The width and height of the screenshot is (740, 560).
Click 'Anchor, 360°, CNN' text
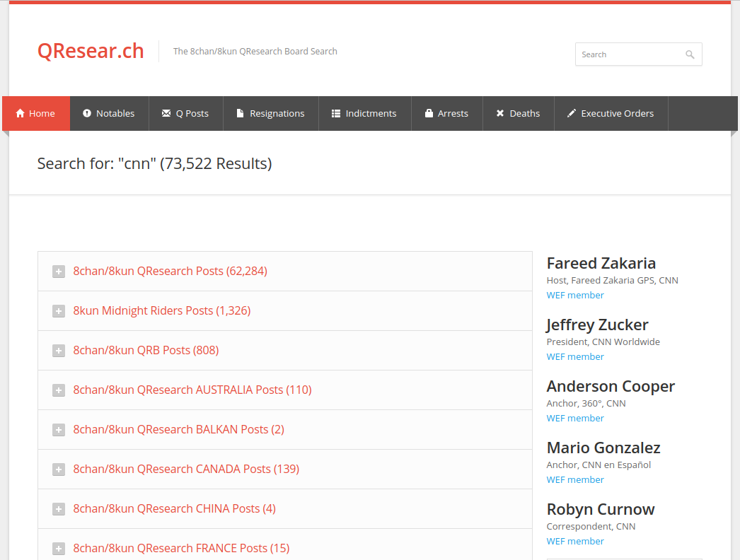[x=586, y=403]
